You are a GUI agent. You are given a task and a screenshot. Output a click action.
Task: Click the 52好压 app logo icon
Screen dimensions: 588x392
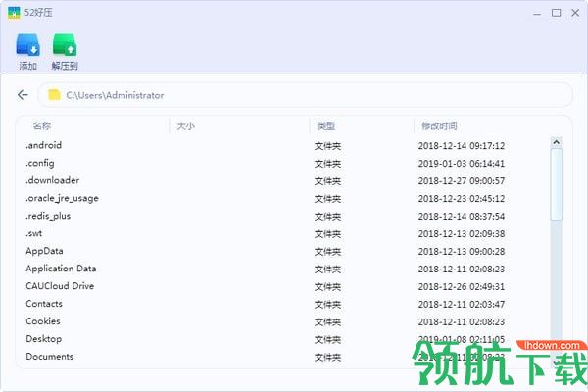click(x=14, y=13)
